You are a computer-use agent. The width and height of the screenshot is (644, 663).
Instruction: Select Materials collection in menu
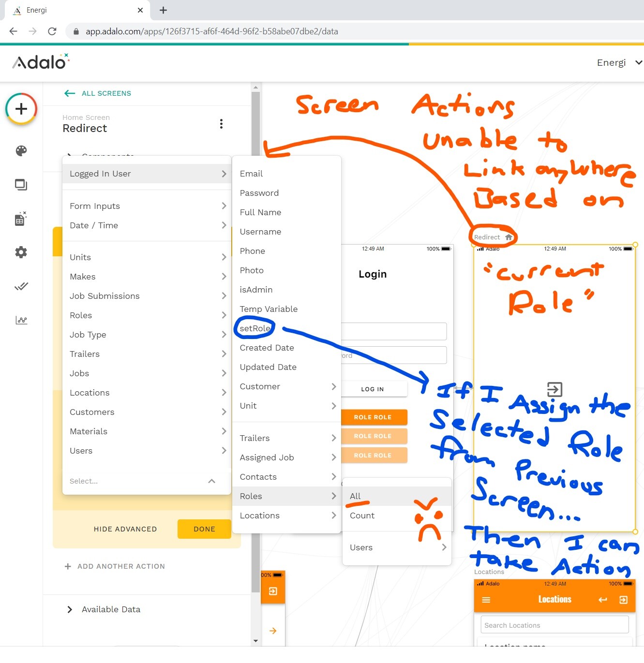pyautogui.click(x=147, y=431)
